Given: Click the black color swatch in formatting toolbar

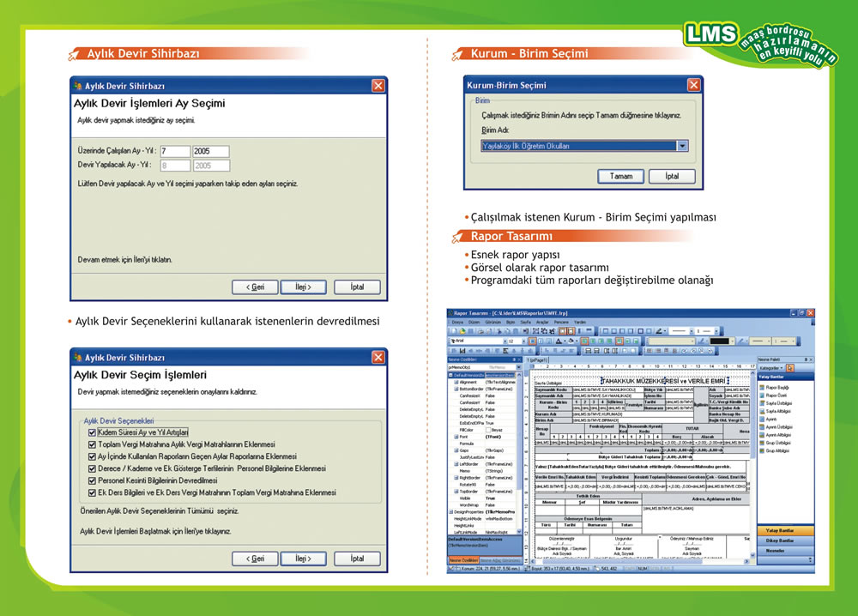Looking at the screenshot, I should [x=720, y=341].
